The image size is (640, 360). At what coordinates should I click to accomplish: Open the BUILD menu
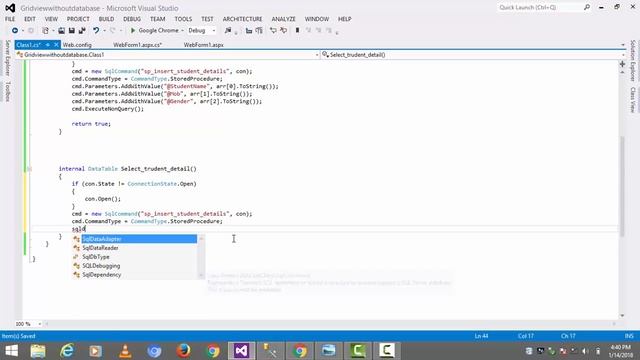107,19
